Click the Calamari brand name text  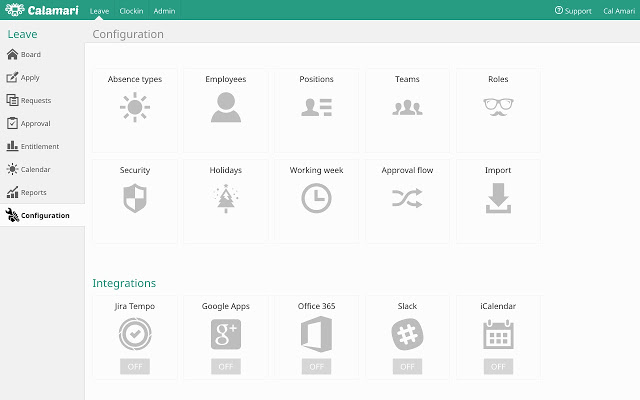coord(53,10)
